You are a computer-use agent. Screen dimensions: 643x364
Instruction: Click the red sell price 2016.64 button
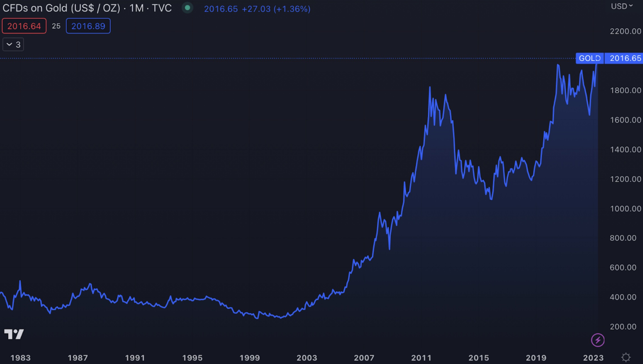24,26
